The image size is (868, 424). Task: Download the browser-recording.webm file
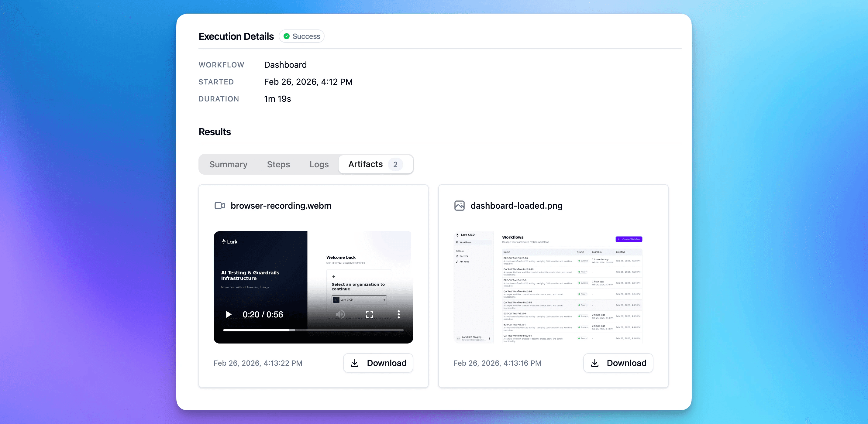[378, 363]
